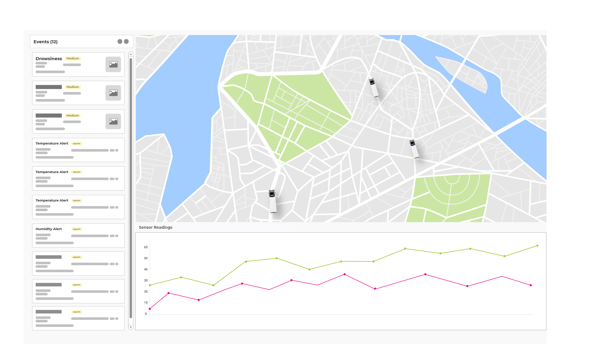This screenshot has height=364, width=596.
Task: Click Medium badge on Drowsiness event
Action: pyautogui.click(x=73, y=58)
